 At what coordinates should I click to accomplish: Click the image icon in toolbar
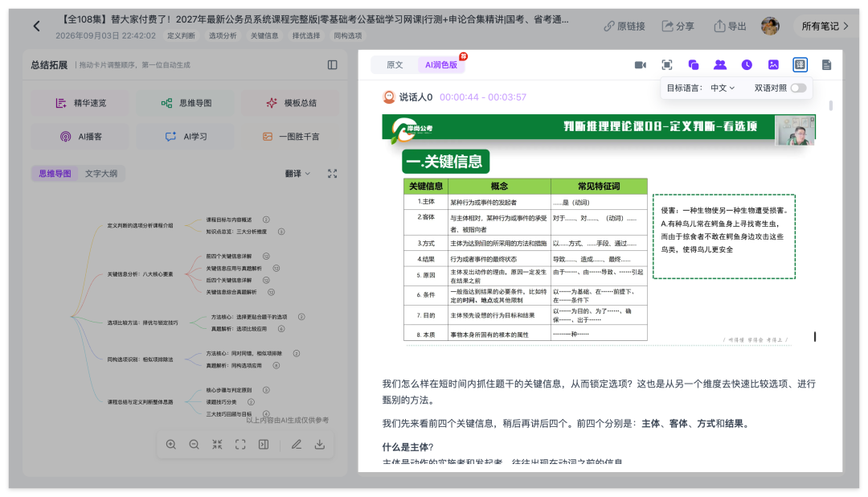[773, 65]
